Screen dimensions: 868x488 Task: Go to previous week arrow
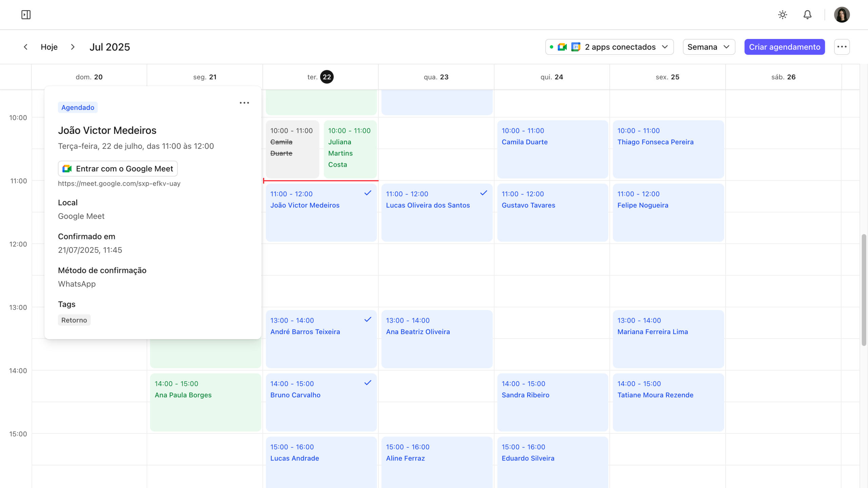tap(25, 47)
